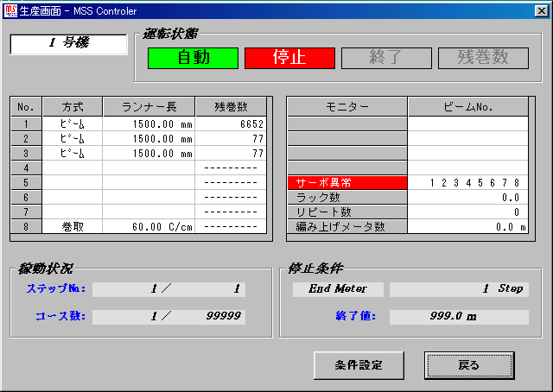Click the ビームNo. column header
The height and width of the screenshot is (392, 553).
[x=467, y=107]
